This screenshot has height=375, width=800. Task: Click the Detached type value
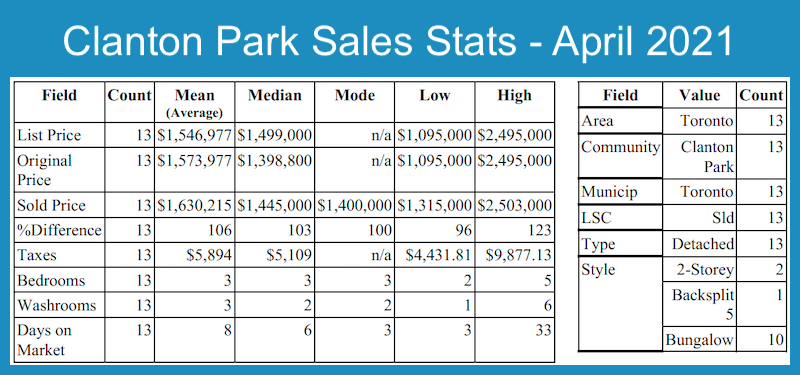pyautogui.click(x=703, y=244)
